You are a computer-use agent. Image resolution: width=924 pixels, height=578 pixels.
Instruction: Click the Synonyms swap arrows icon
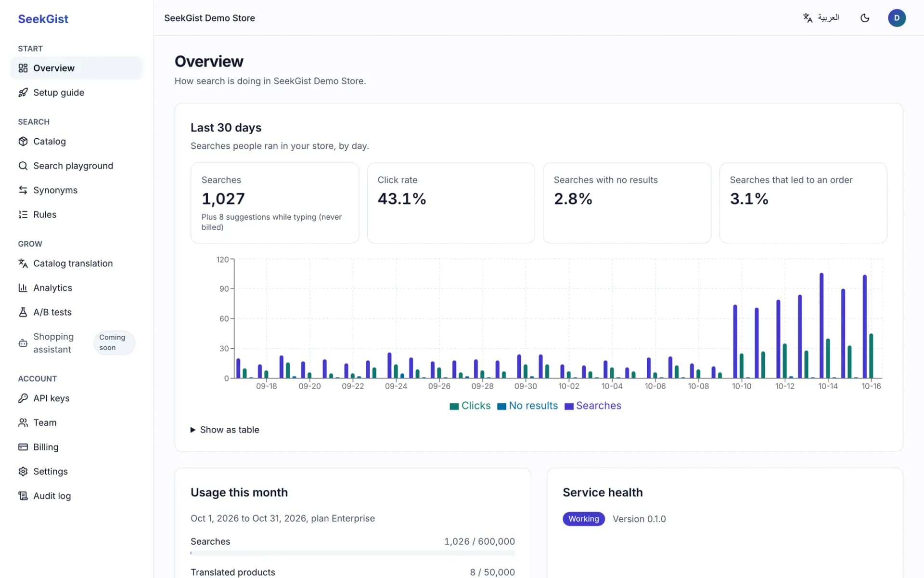pos(23,190)
